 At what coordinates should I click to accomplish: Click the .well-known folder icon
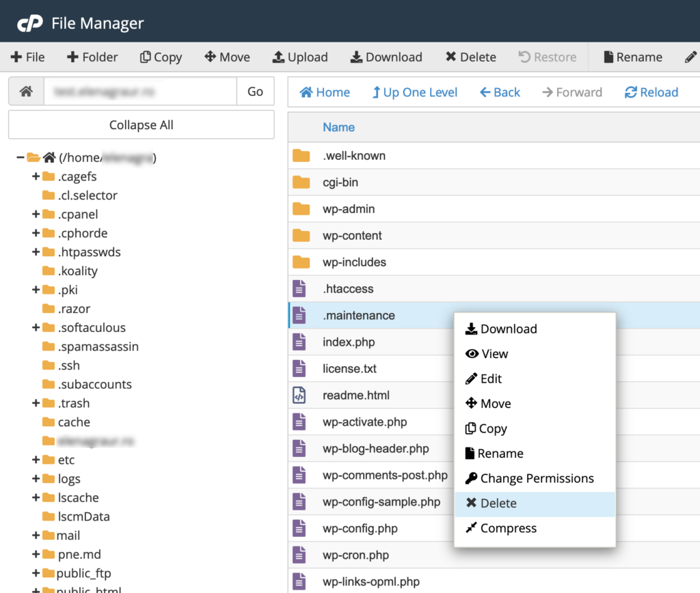pyautogui.click(x=301, y=156)
